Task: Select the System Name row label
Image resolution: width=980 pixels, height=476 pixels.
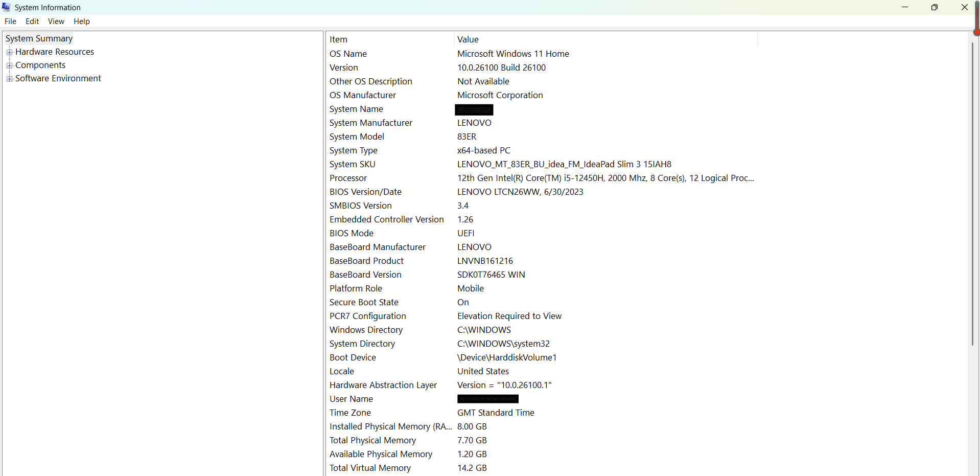Action: (x=356, y=109)
